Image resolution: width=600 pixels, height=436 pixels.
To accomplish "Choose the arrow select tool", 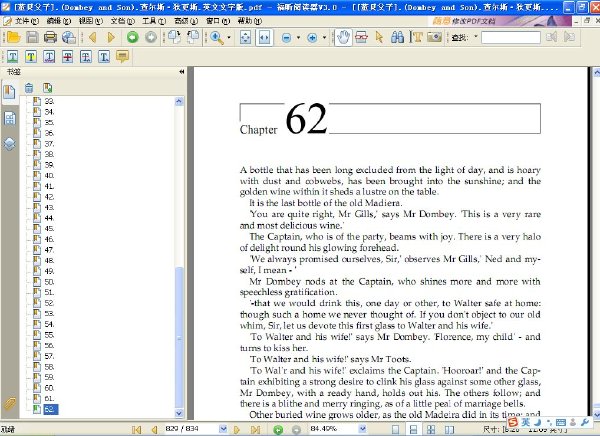I will click(x=379, y=37).
